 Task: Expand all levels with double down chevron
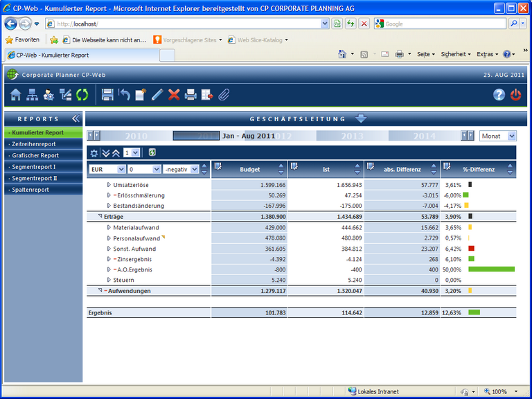[x=106, y=153]
